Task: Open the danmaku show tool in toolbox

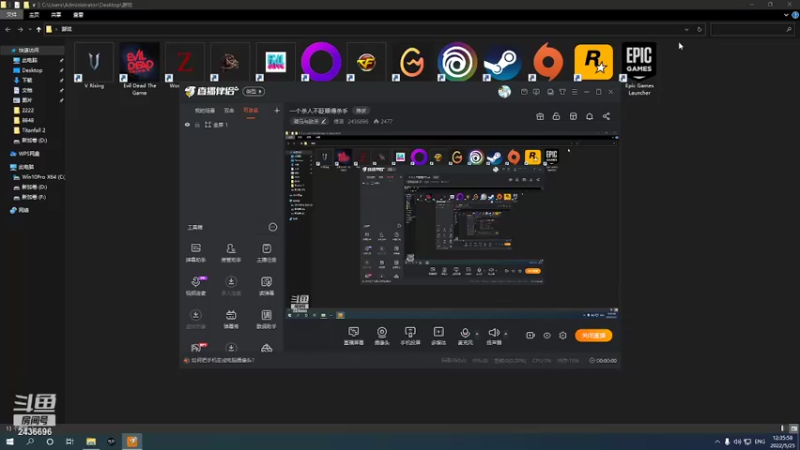Action: (x=231, y=319)
